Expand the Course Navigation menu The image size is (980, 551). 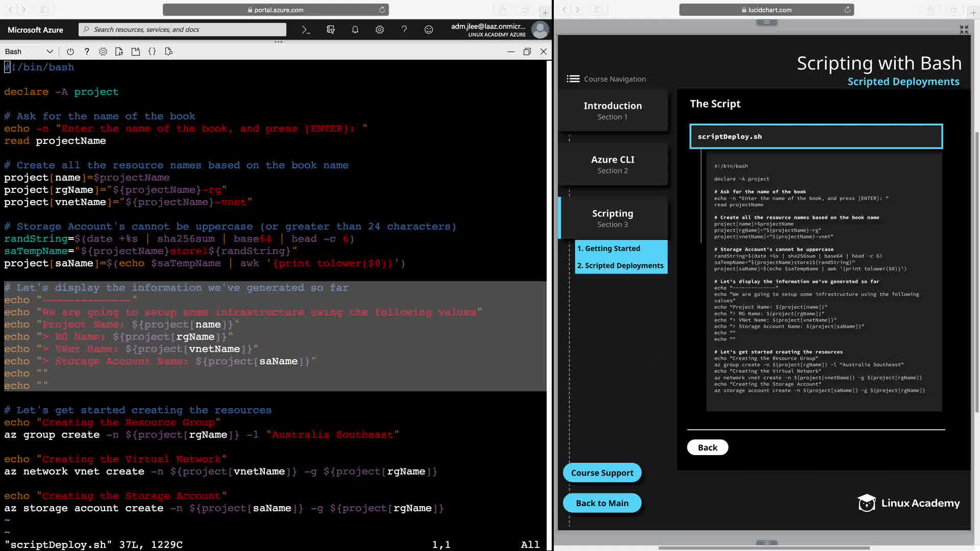click(x=573, y=79)
